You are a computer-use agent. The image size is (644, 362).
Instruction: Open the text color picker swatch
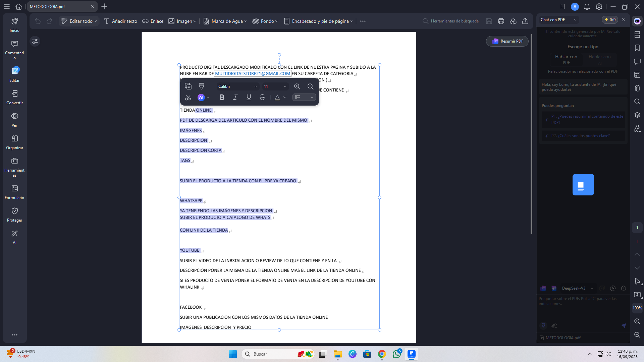(277, 98)
